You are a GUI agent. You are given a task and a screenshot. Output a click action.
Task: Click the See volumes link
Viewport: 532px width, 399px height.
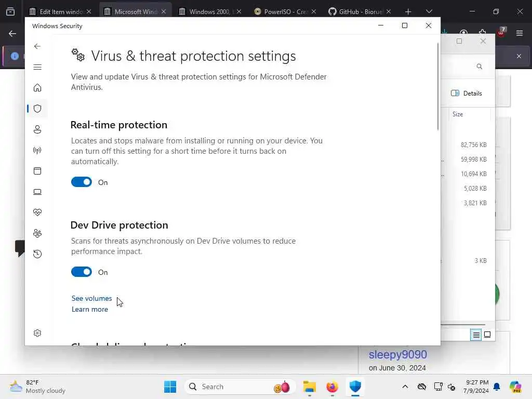coord(91,298)
